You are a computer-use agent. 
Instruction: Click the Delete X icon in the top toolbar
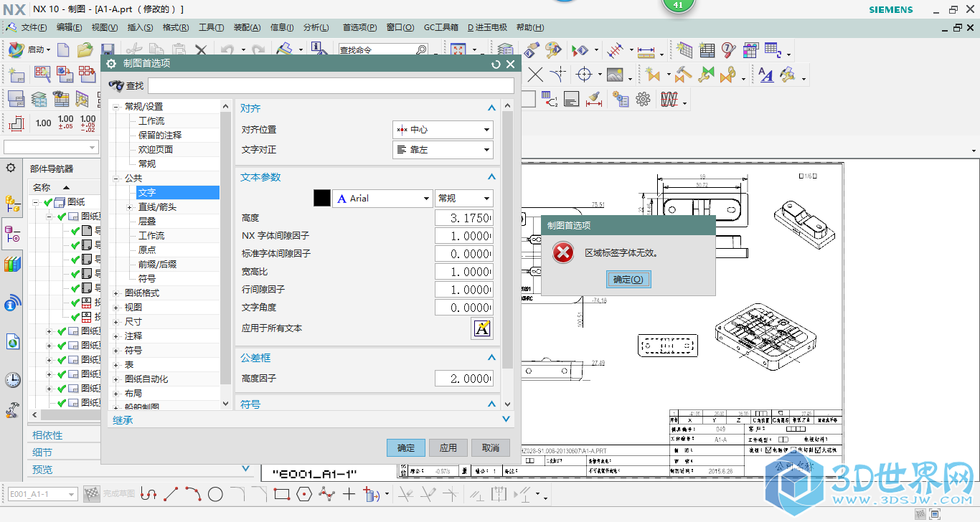pyautogui.click(x=201, y=50)
